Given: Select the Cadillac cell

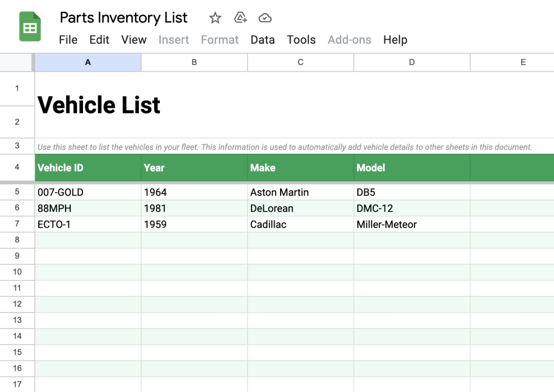Looking at the screenshot, I should click(300, 224).
